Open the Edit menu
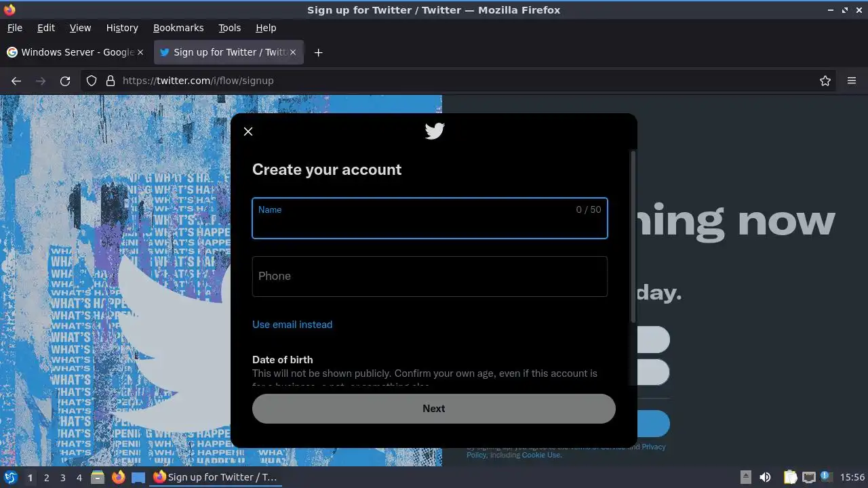 pos(46,28)
